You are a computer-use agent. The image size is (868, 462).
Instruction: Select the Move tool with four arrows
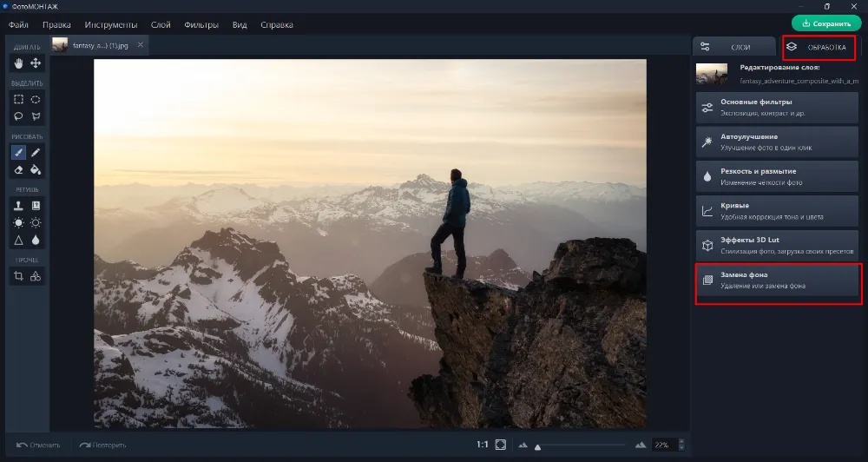click(x=36, y=63)
